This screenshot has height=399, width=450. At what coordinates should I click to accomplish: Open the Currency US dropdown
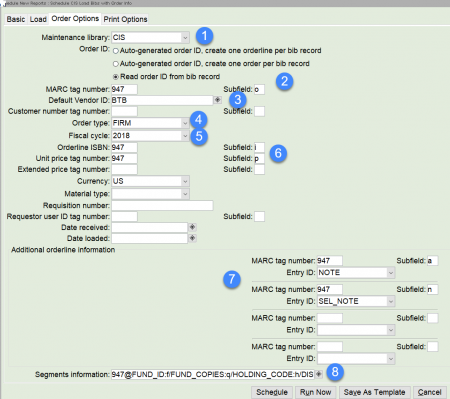tap(185, 181)
